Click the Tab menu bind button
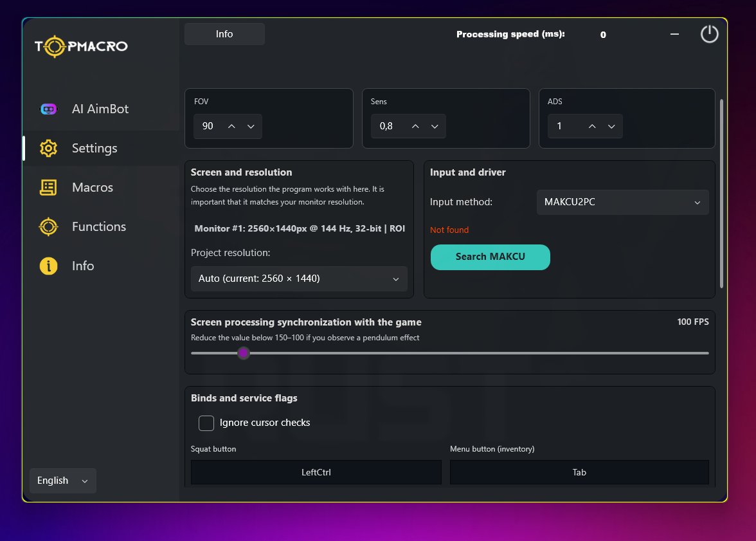Screen dimensions: 756x541 (579, 472)
